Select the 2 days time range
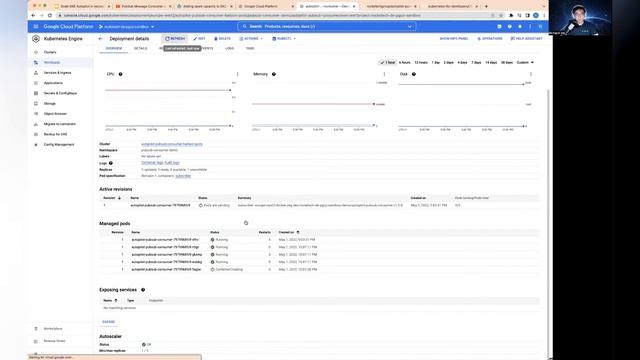640x360 pixels. pyautogui.click(x=449, y=62)
